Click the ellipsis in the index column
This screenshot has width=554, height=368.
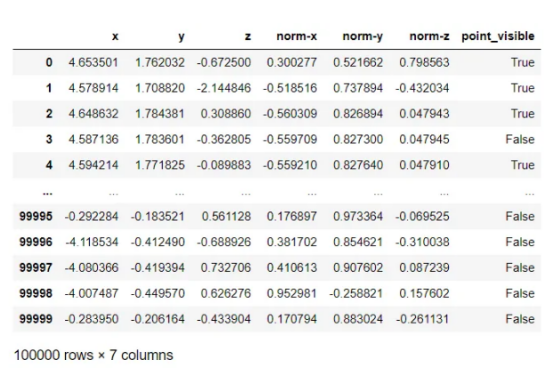pyautogui.click(x=47, y=193)
